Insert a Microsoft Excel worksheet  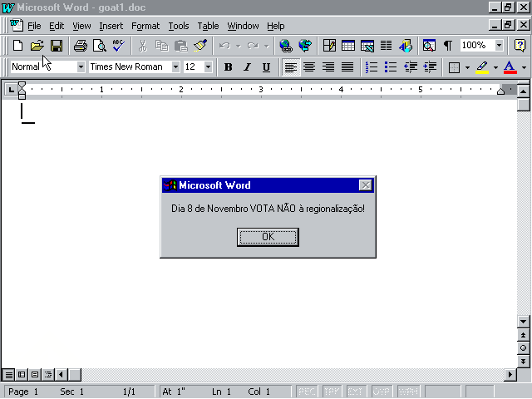click(x=367, y=46)
